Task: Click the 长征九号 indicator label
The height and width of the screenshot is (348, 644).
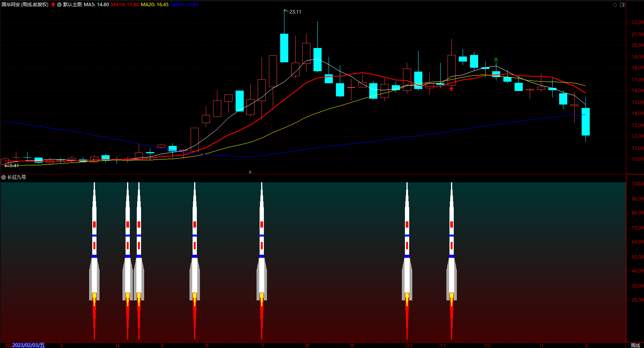Action: (x=17, y=177)
